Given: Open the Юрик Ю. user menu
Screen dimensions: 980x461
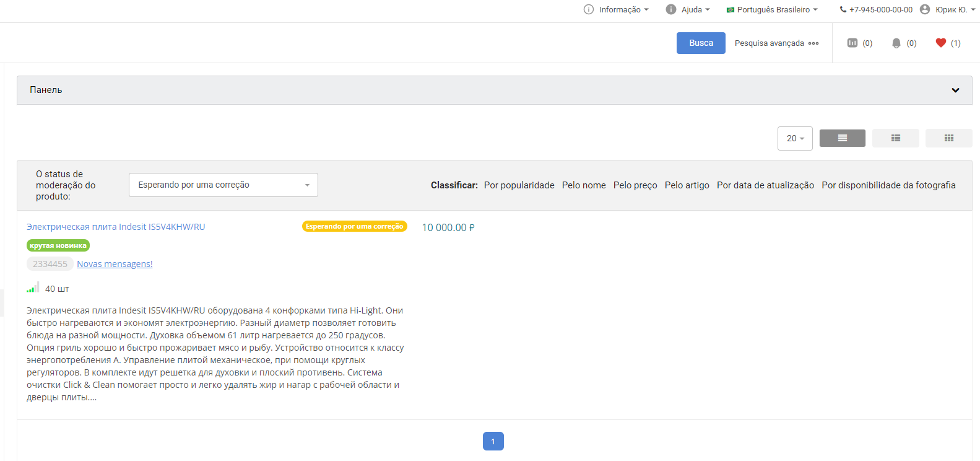Looking at the screenshot, I should [x=955, y=9].
